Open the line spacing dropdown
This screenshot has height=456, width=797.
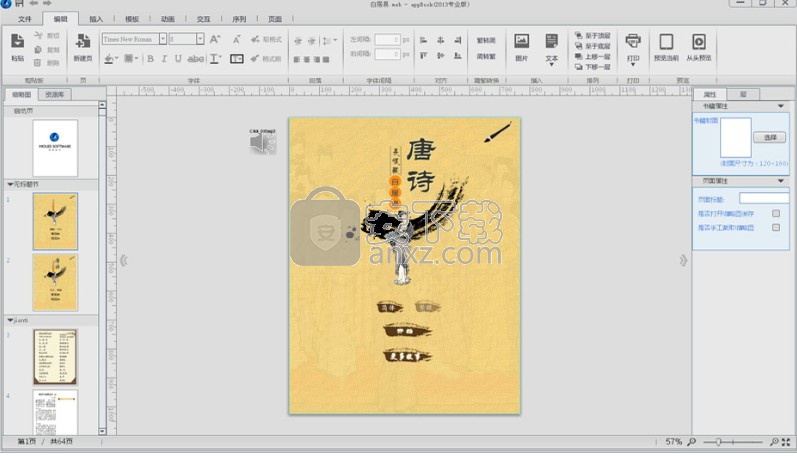click(335, 40)
